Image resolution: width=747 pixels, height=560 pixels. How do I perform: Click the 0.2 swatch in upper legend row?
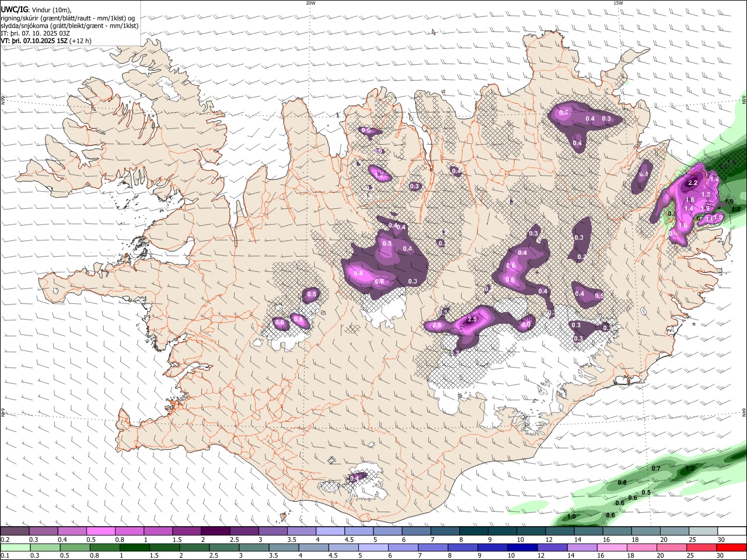(x=15, y=531)
